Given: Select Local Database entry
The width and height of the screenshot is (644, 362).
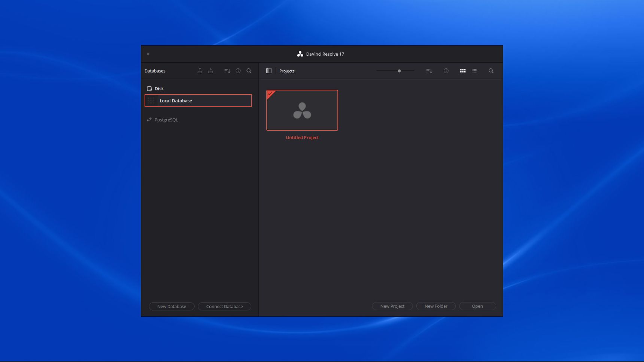Looking at the screenshot, I should [x=198, y=101].
